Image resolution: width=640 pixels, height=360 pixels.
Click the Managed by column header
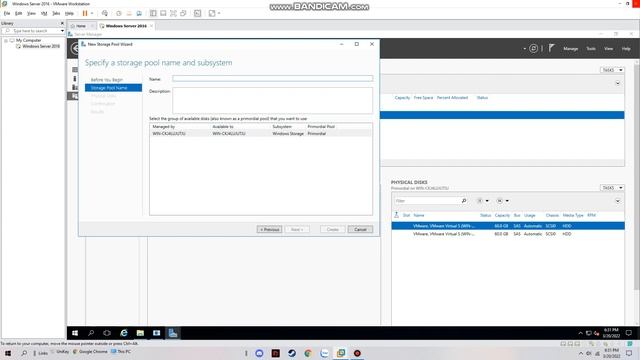click(x=164, y=127)
